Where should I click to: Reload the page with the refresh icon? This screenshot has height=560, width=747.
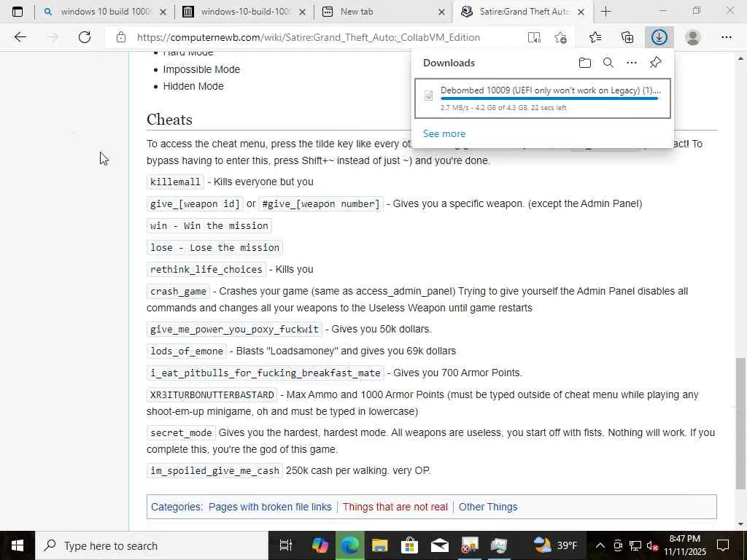tap(85, 37)
